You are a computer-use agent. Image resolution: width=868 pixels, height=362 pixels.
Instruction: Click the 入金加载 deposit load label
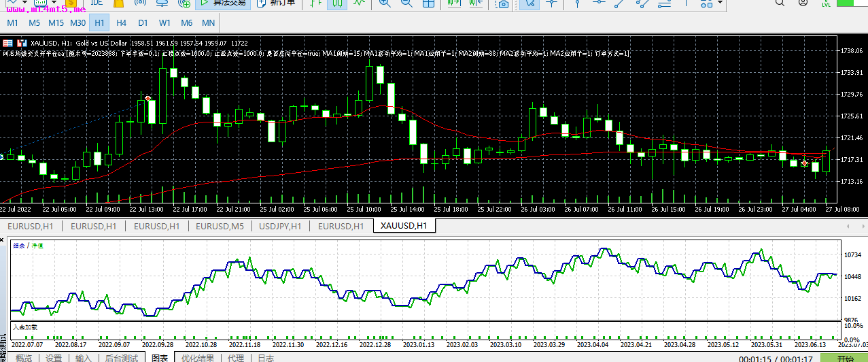click(x=25, y=327)
